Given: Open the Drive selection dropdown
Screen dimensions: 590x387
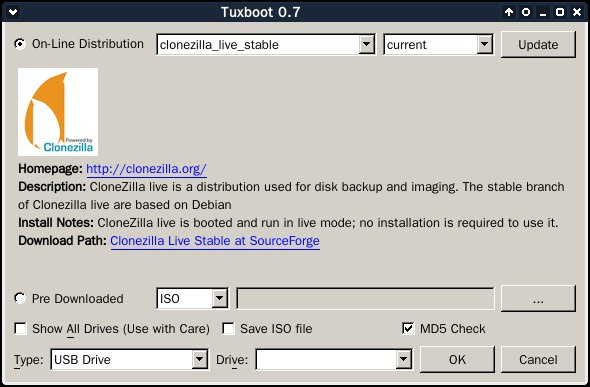Looking at the screenshot, I should [334, 360].
